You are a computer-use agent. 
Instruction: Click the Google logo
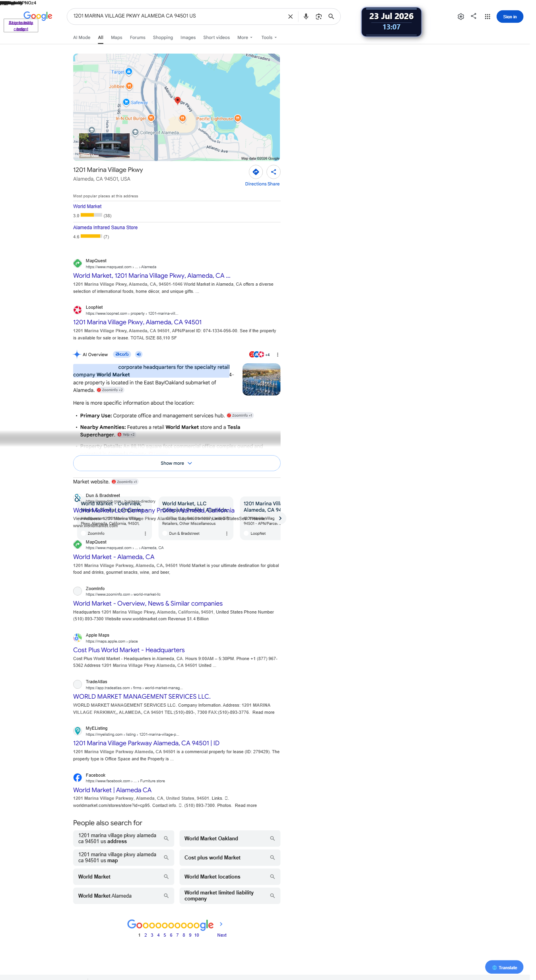tap(38, 16)
